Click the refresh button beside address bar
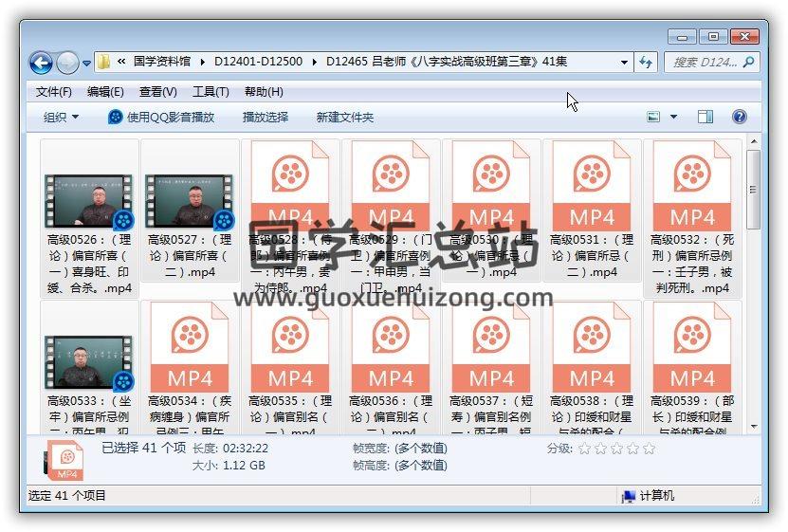788x532 pixels. pos(646,62)
